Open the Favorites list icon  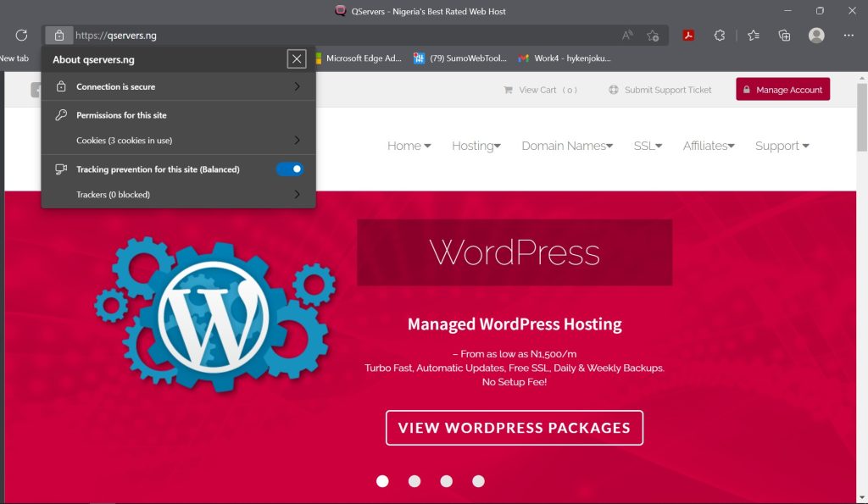pyautogui.click(x=754, y=36)
